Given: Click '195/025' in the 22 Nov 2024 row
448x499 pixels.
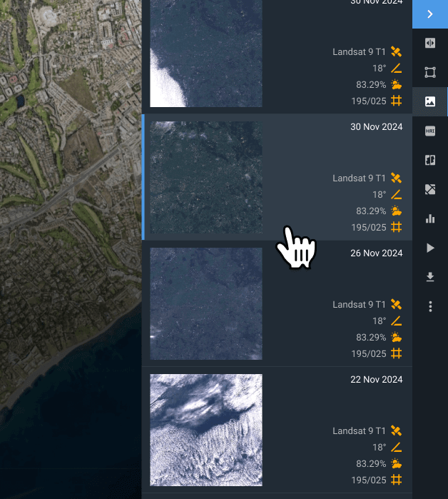Looking at the screenshot, I should [369, 480].
